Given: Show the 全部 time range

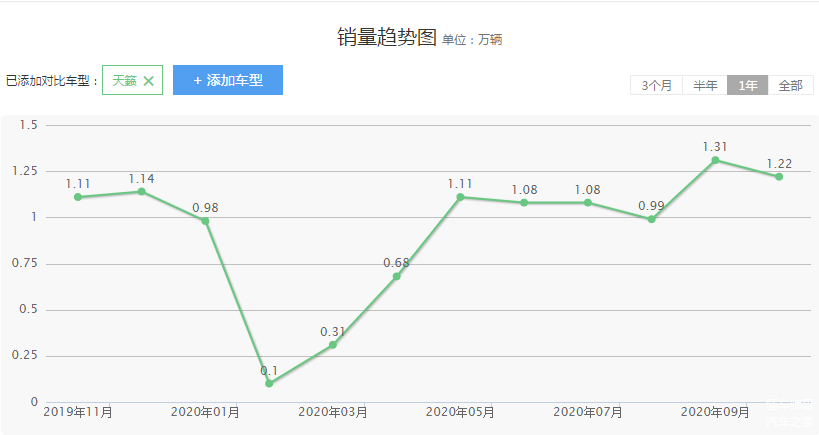Looking at the screenshot, I should (790, 86).
